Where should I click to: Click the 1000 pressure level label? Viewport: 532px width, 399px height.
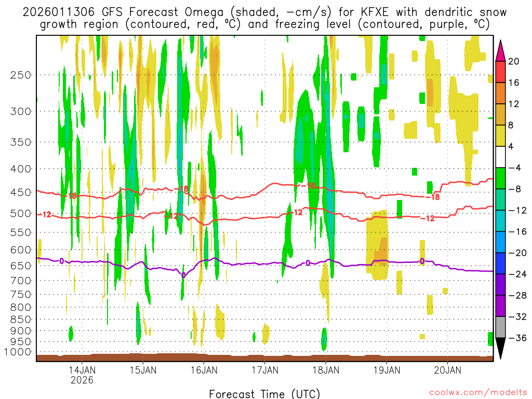[17, 352]
